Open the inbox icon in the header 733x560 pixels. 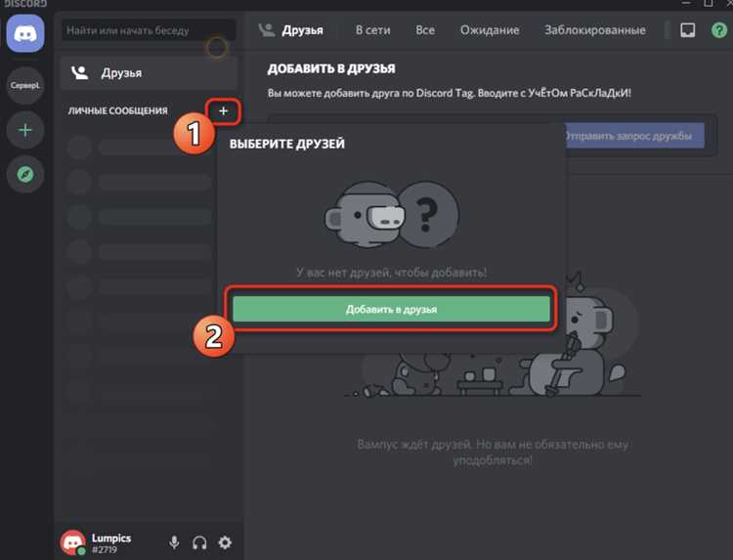click(x=687, y=30)
